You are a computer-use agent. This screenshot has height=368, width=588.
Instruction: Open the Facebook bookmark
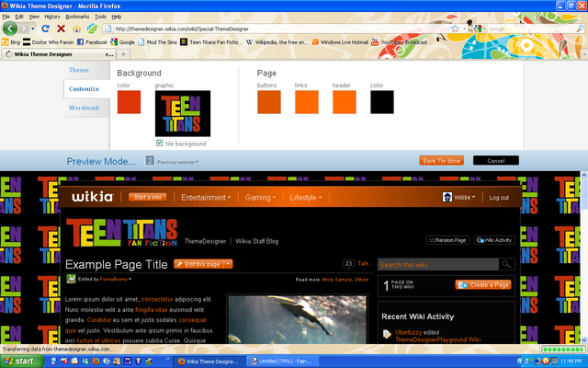click(x=92, y=42)
